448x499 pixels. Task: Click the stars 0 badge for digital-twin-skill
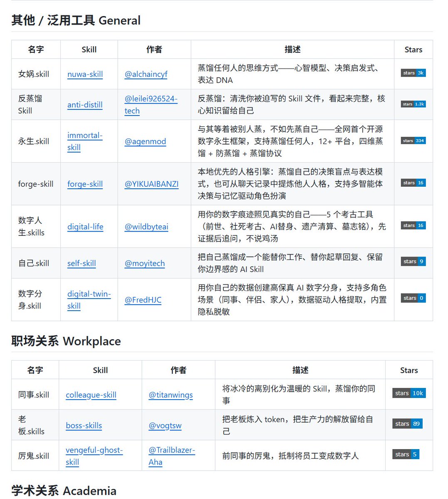pyautogui.click(x=413, y=298)
